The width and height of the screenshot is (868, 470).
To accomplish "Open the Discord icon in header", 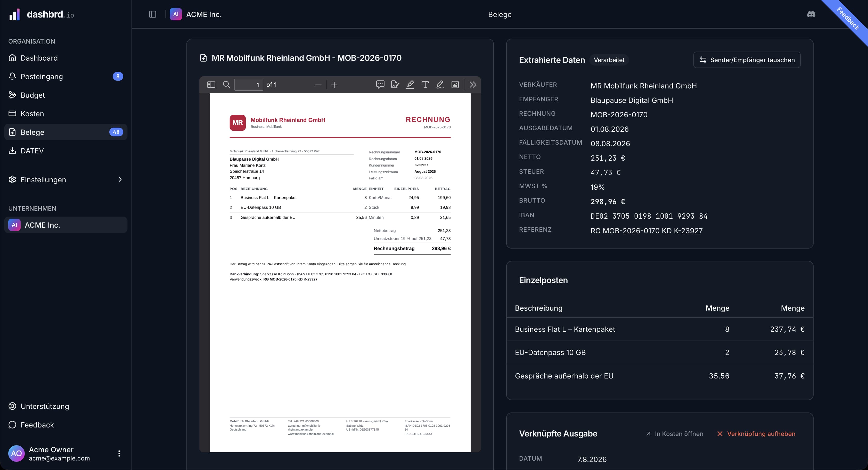I will pyautogui.click(x=811, y=14).
